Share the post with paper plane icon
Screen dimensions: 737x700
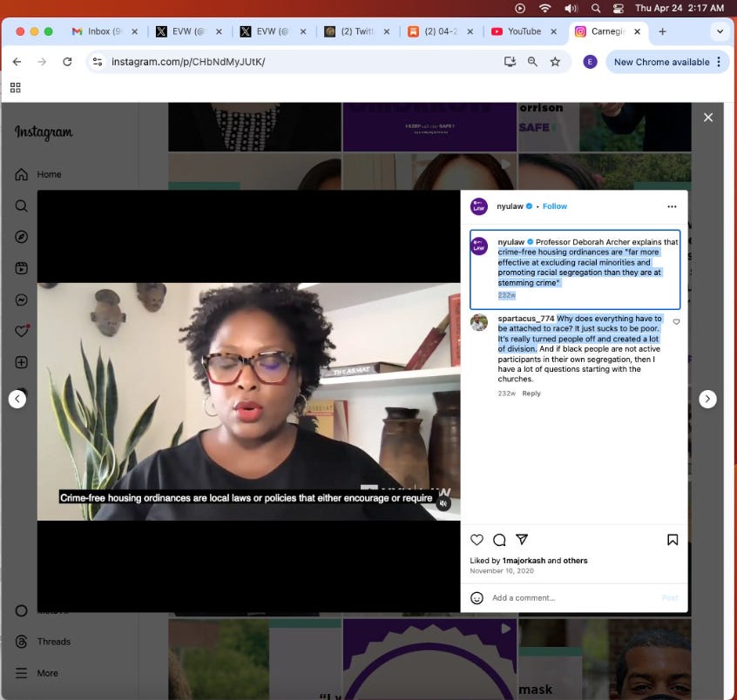(522, 539)
